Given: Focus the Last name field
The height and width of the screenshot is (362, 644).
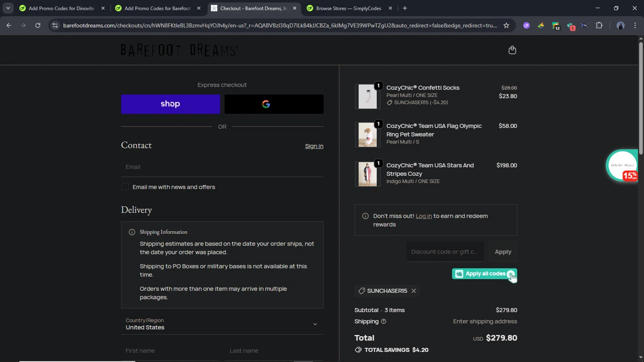Looking at the screenshot, I should pyautogui.click(x=274, y=351).
